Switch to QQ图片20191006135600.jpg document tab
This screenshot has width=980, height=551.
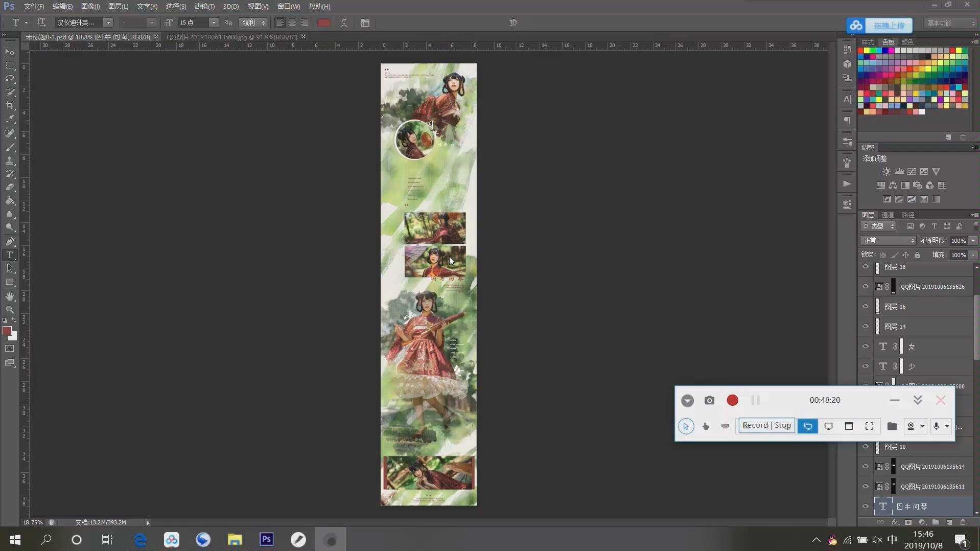click(x=231, y=37)
